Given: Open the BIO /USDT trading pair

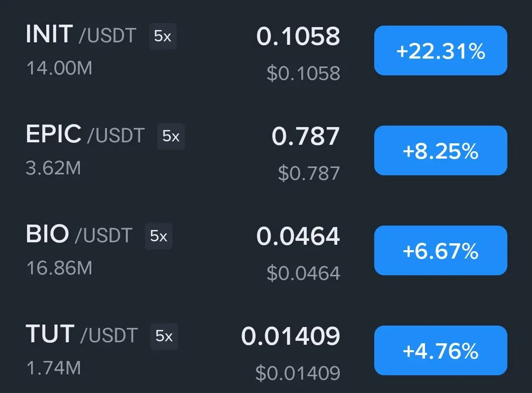Looking at the screenshot, I should (x=79, y=234).
